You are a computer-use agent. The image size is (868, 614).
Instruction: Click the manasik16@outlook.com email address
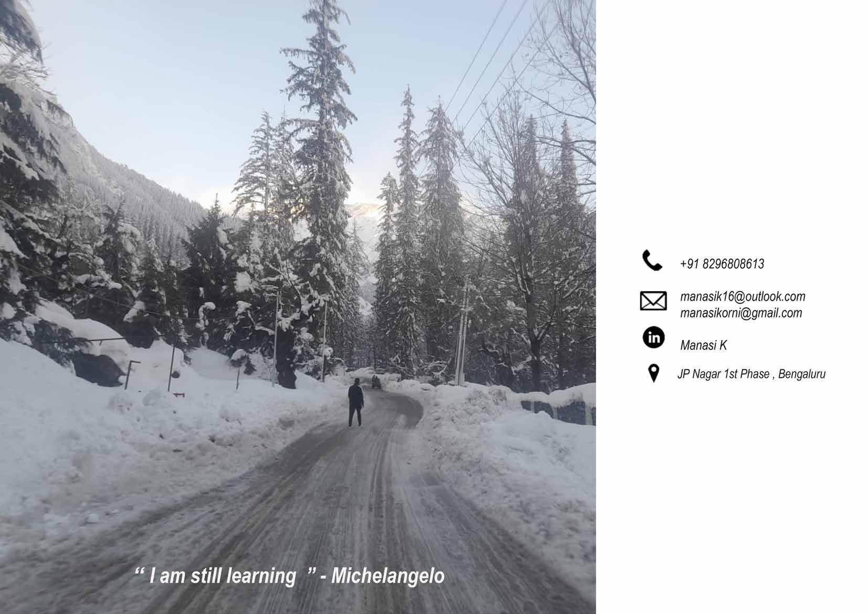click(x=743, y=297)
